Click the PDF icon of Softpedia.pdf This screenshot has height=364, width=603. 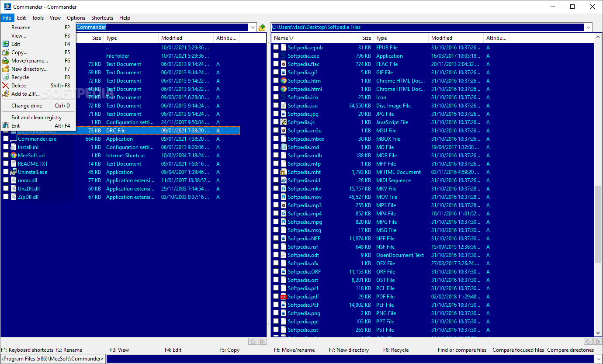[x=283, y=296]
